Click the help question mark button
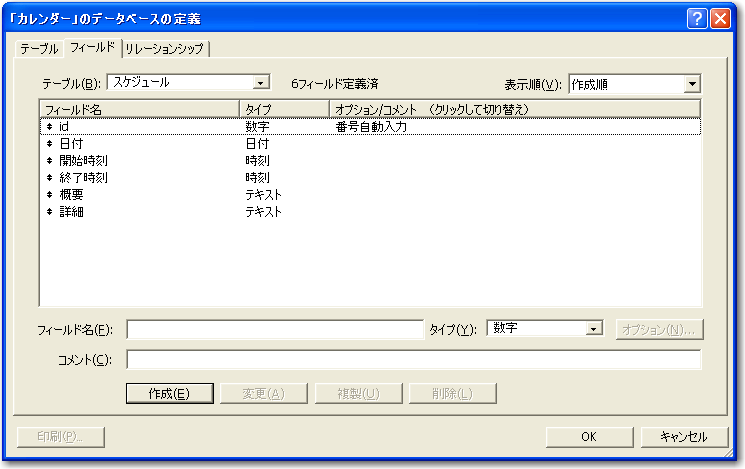This screenshot has width=745, height=469. click(x=698, y=18)
